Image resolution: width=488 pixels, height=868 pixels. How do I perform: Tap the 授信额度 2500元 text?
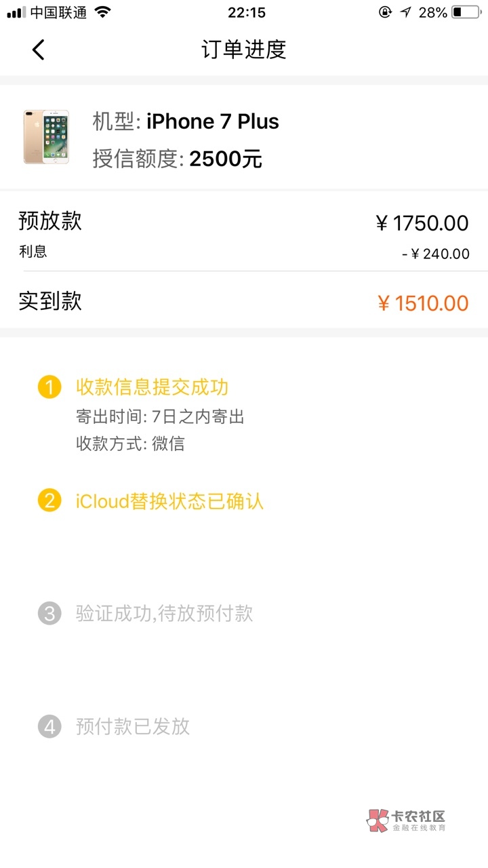tap(178, 159)
